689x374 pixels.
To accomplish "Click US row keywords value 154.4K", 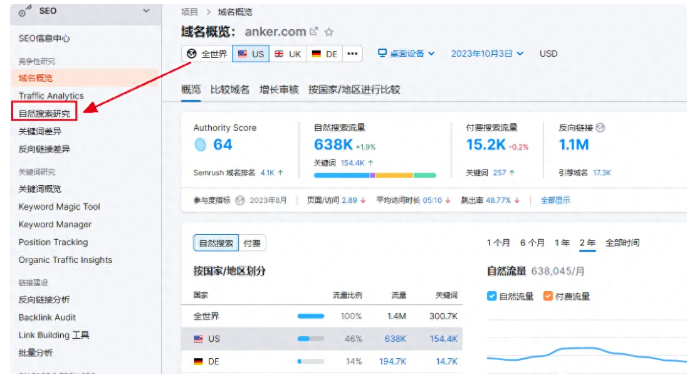I will [443, 339].
